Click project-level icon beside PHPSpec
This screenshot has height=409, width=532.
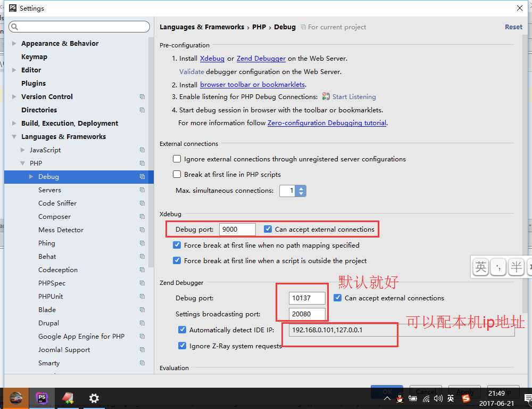(x=142, y=283)
